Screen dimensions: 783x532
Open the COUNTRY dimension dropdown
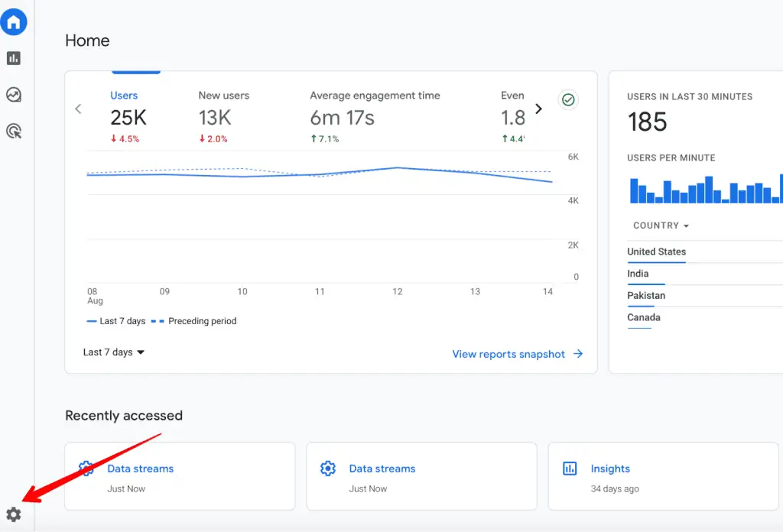pos(660,225)
